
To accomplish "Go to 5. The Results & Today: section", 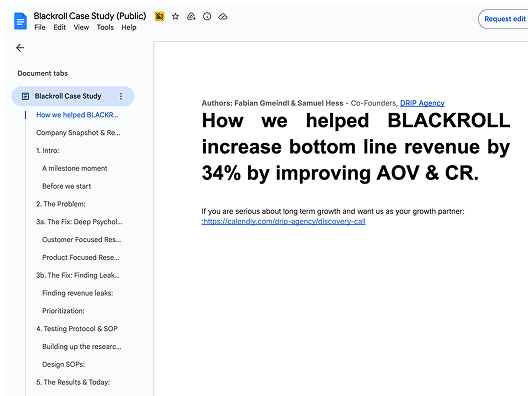I will pos(73,383).
